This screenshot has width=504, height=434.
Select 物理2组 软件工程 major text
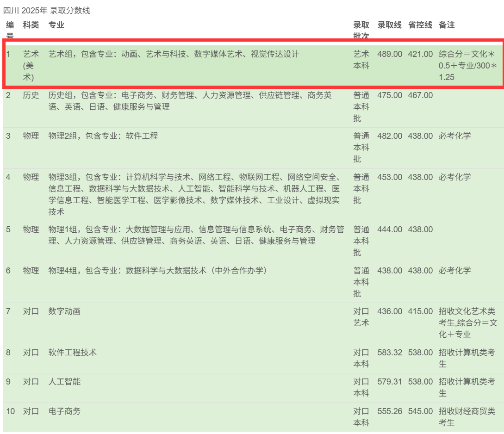(103, 136)
